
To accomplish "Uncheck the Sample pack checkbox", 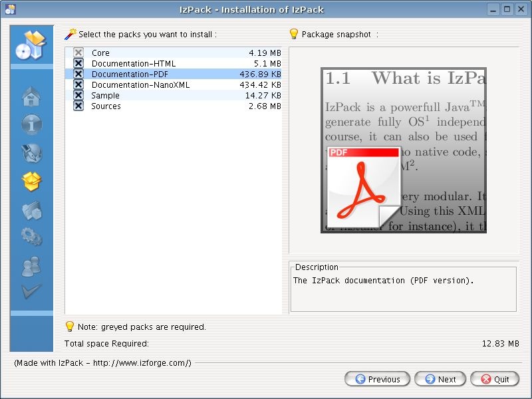I will [x=78, y=95].
